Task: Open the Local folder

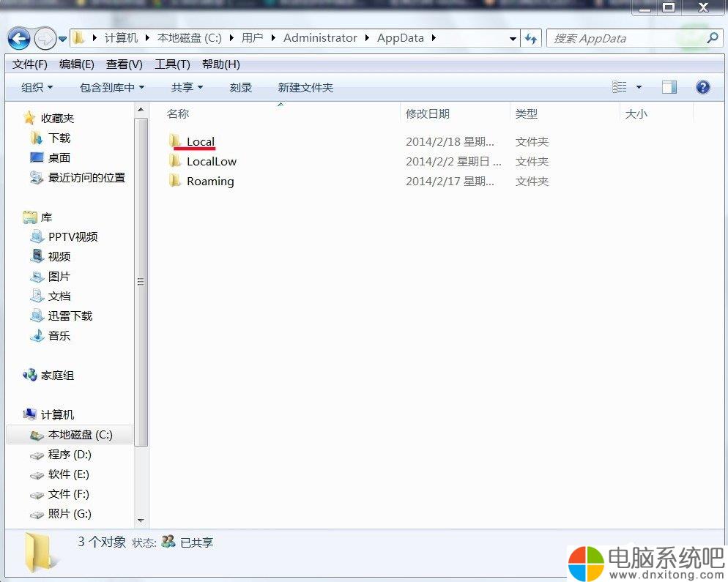Action: [x=200, y=141]
